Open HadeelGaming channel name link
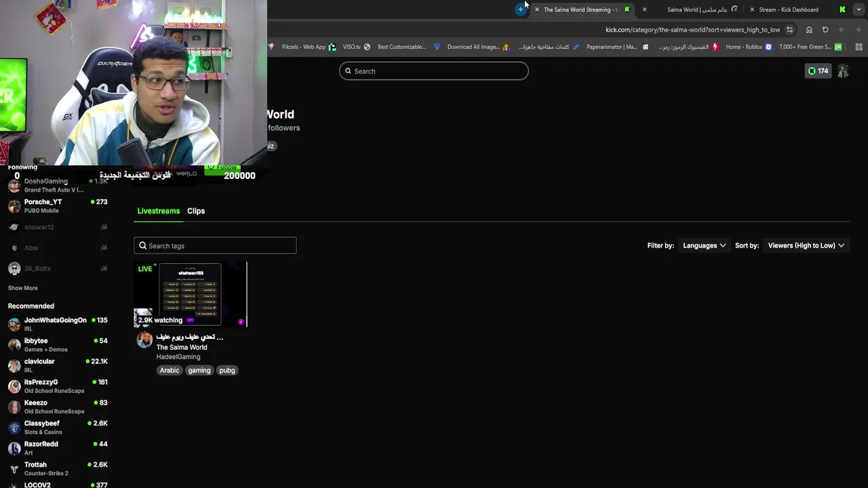 pos(178,357)
